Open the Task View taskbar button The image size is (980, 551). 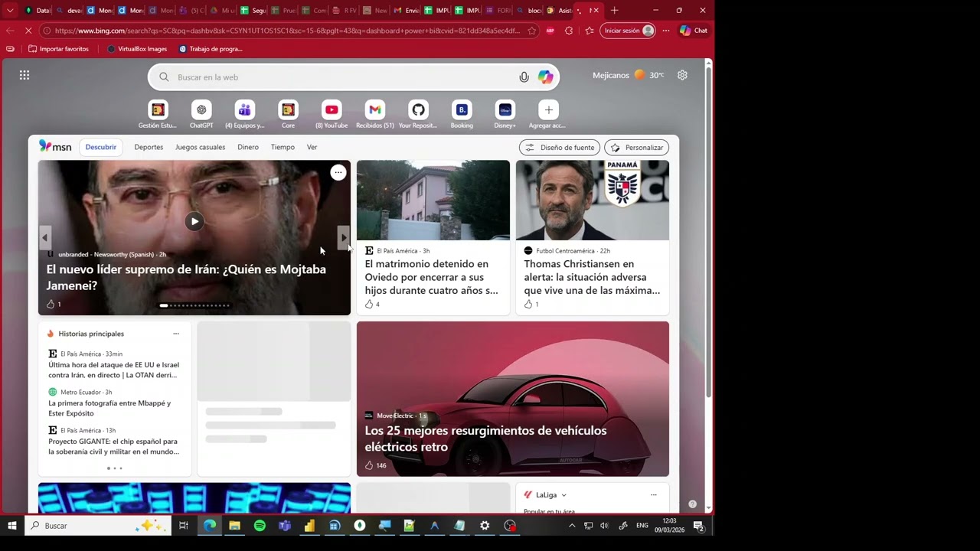click(184, 526)
